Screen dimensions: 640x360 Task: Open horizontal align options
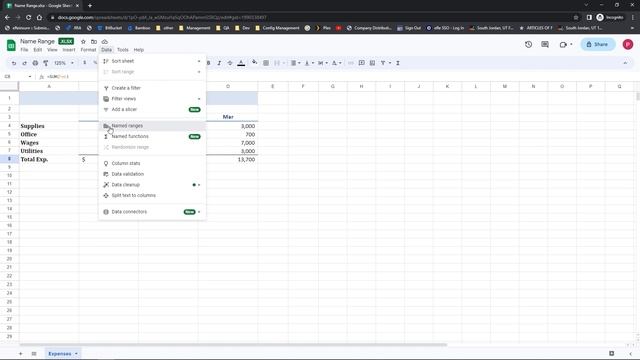(295, 63)
